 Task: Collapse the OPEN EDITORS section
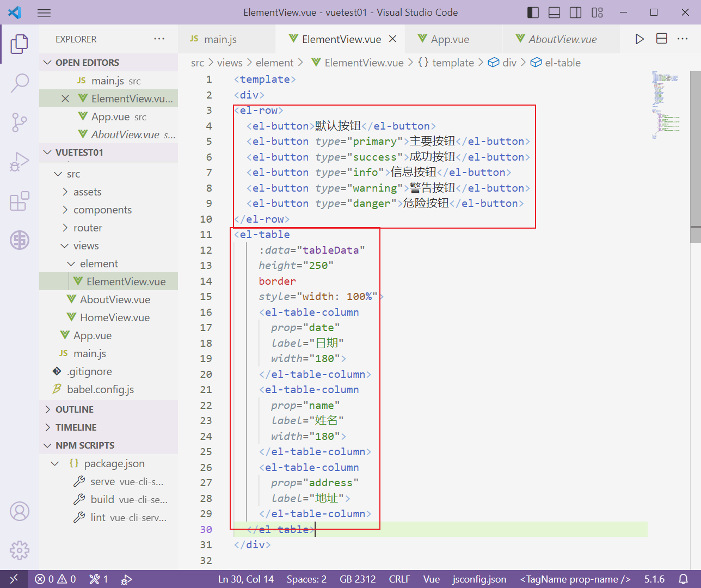click(47, 62)
